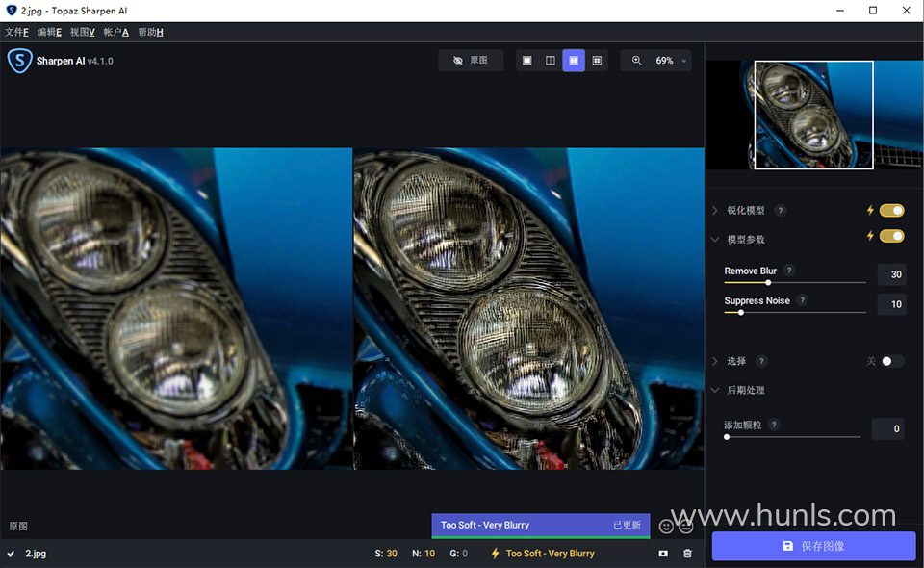Enable the 选择 selection switch
The width and height of the screenshot is (924, 568).
pos(892,361)
